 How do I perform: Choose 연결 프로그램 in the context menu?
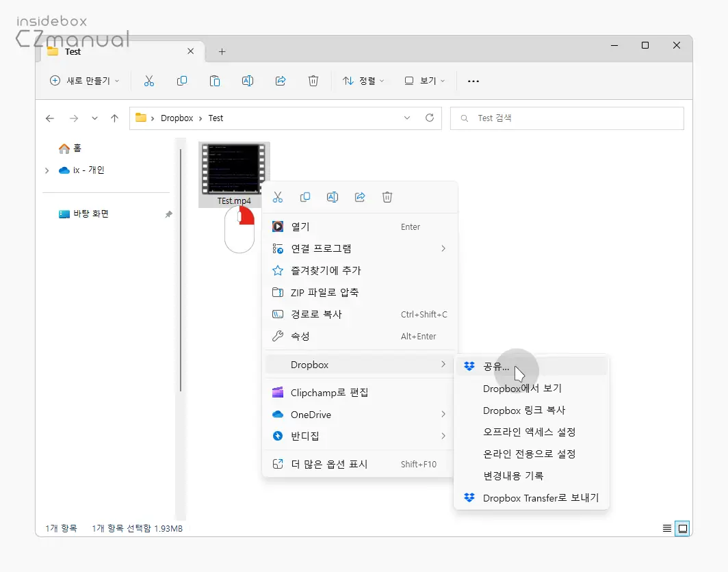360,248
